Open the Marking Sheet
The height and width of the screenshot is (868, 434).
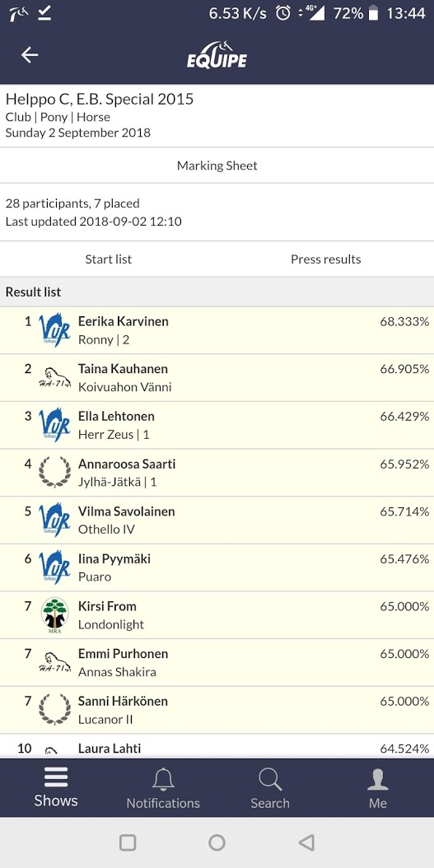pos(217,166)
